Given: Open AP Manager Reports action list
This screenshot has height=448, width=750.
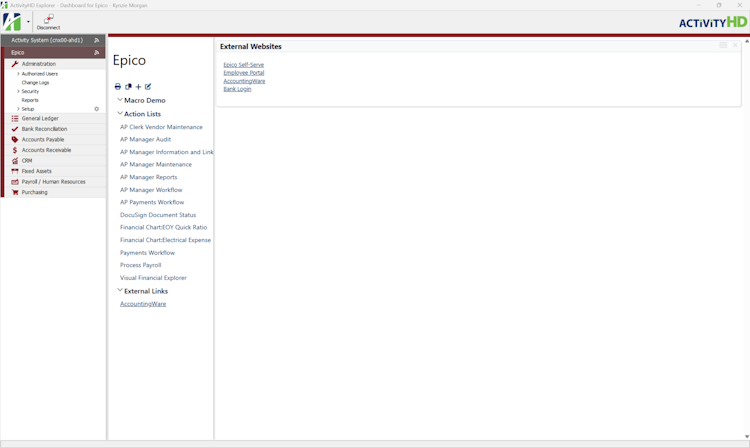Looking at the screenshot, I should coord(148,177).
